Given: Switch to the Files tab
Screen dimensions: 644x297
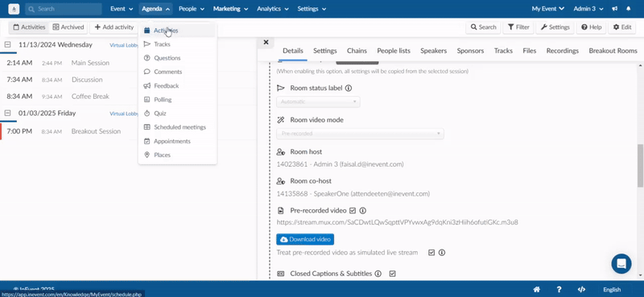Looking at the screenshot, I should point(530,51).
